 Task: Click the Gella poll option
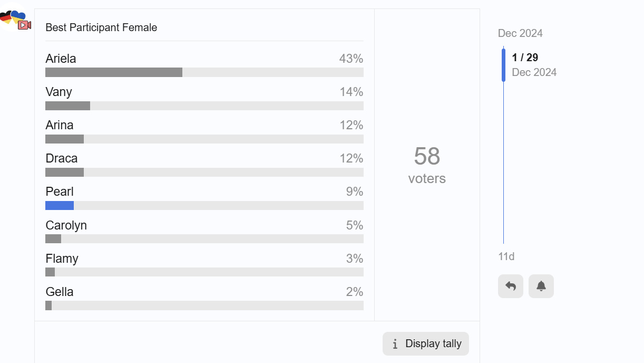(204, 298)
